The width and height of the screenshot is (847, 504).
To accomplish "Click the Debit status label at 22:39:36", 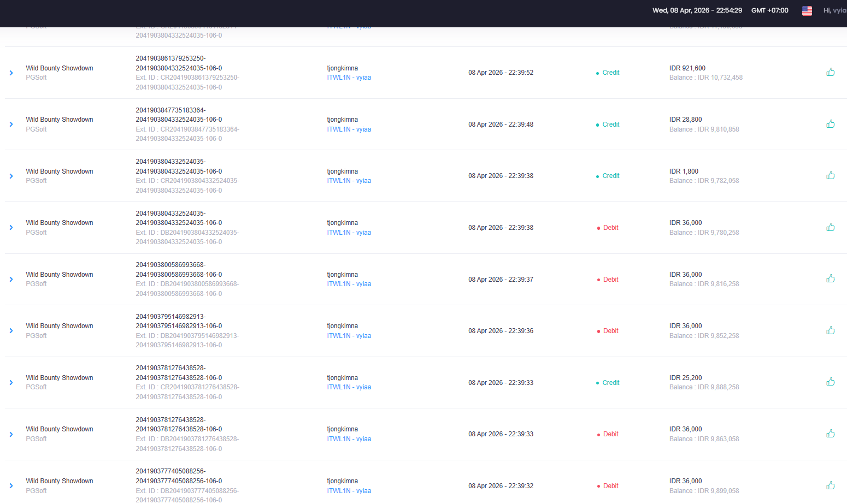I will [x=610, y=331].
